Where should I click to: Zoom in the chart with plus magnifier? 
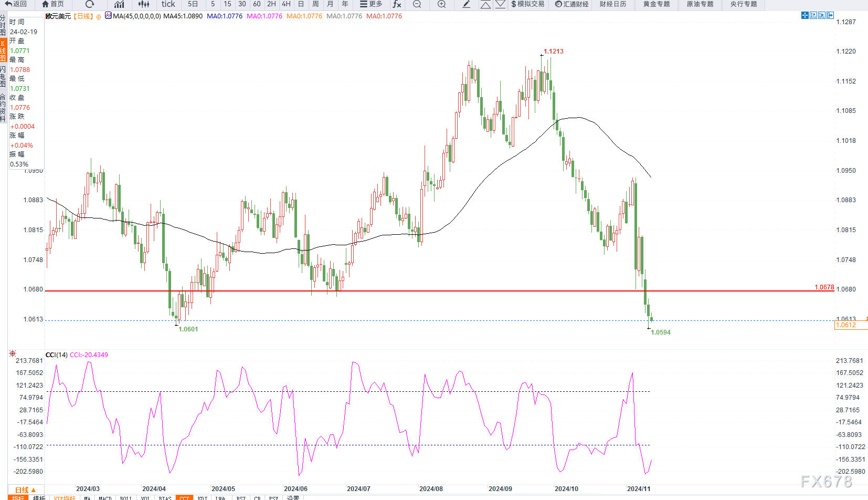pyautogui.click(x=441, y=4)
